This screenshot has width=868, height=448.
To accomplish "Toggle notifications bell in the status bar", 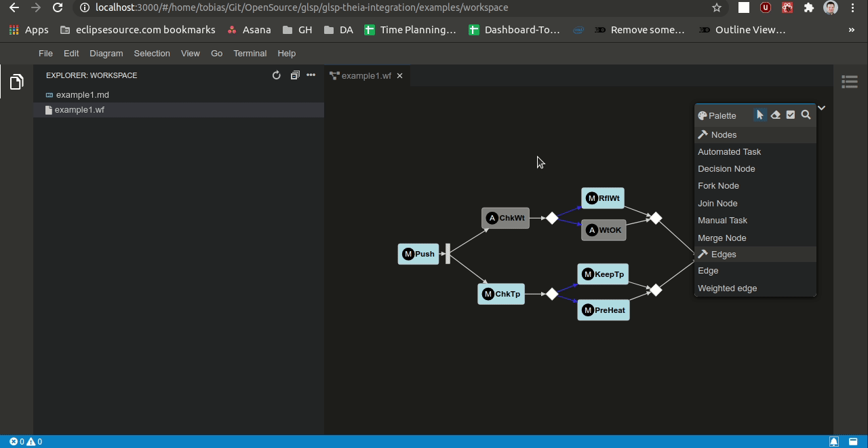I will 834,441.
